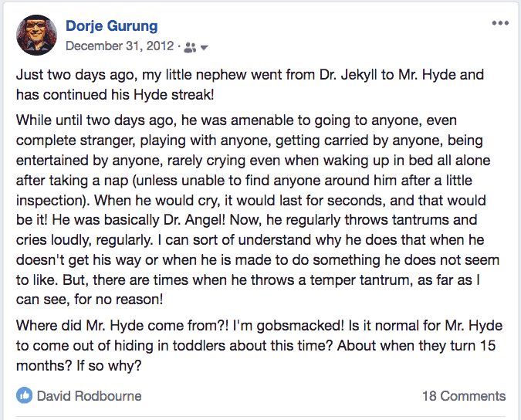Image resolution: width=521 pixels, height=420 pixels.
Task: View the 18 Comments on this post
Action: (x=464, y=396)
